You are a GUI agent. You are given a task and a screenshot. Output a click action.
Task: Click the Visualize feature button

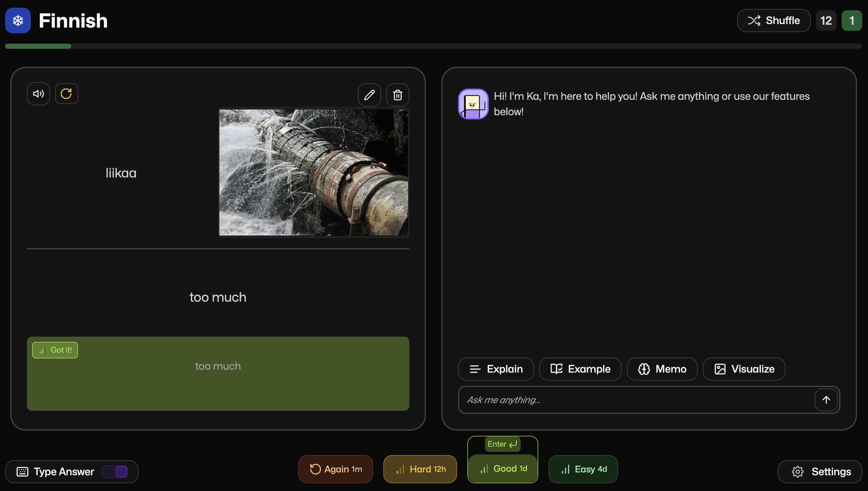tap(744, 369)
